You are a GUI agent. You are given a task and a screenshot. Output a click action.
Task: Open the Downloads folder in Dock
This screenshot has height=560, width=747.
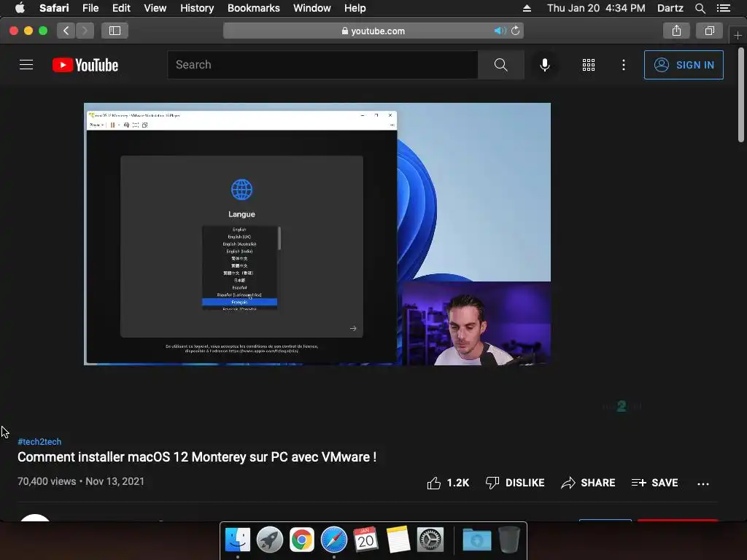[x=477, y=540]
